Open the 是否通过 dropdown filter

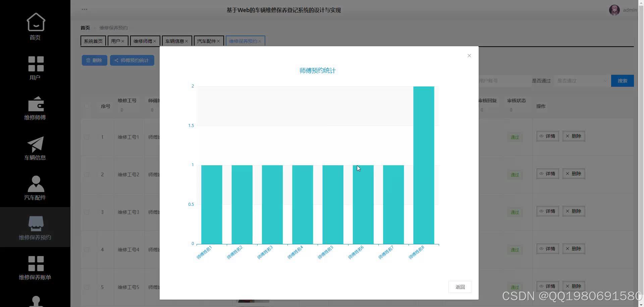coord(582,81)
